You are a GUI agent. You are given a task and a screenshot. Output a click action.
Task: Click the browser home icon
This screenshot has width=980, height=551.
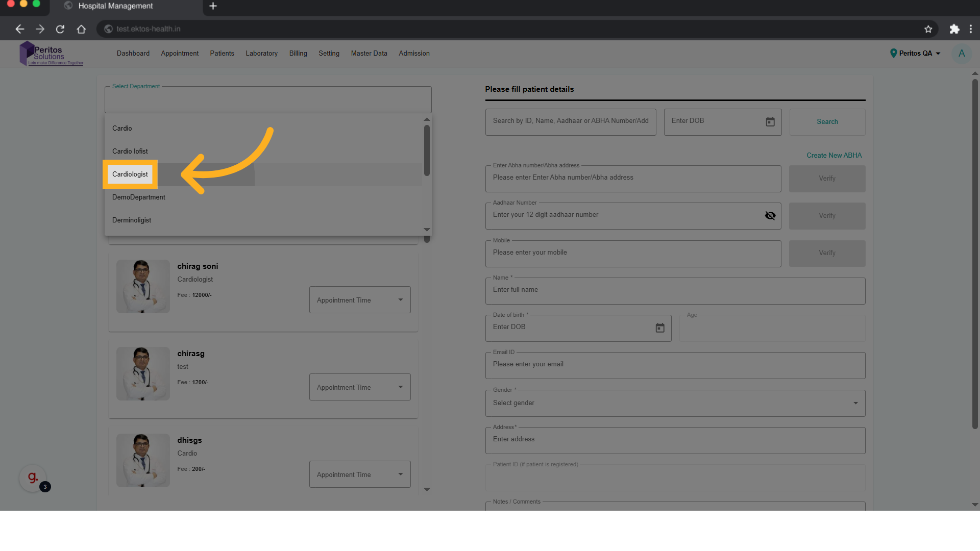(x=81, y=29)
